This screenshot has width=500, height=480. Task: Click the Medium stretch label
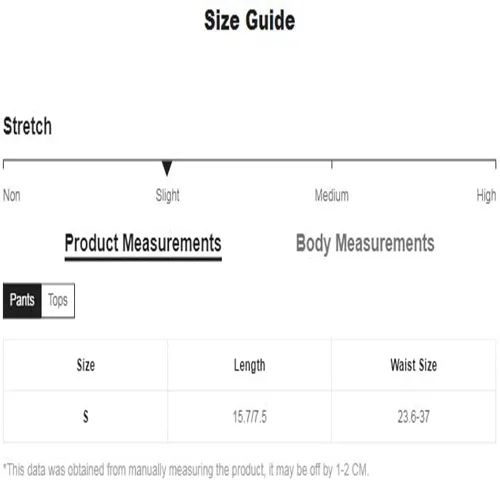pos(332,195)
